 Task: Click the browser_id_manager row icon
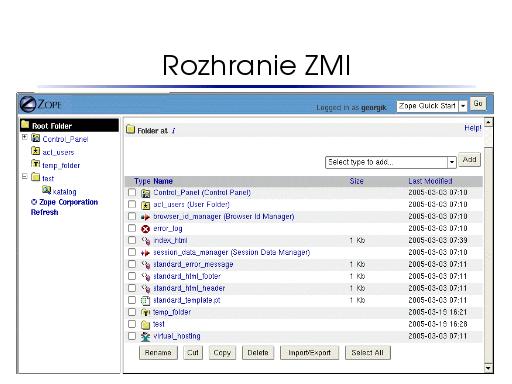pyautogui.click(x=145, y=217)
